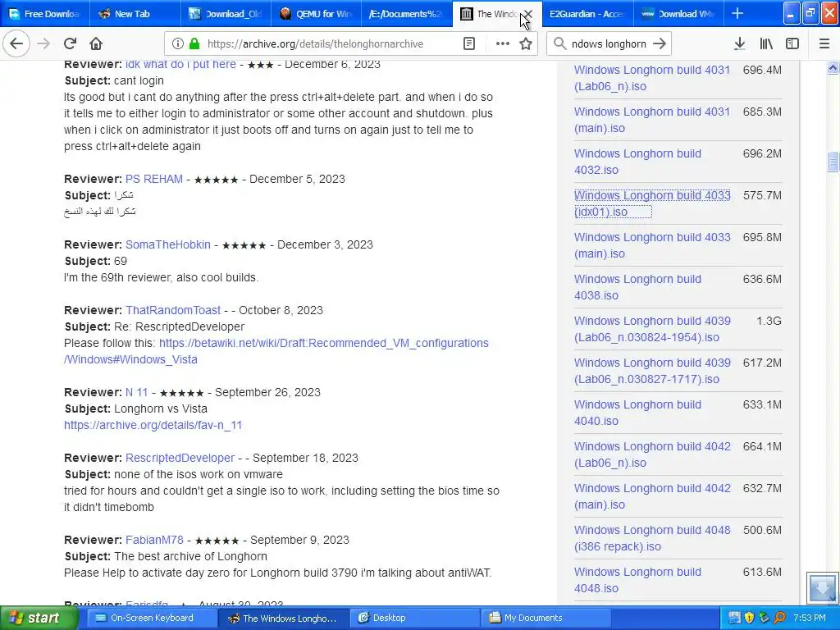840x630 pixels.
Task: Toggle reader view icon in address bar
Action: (469, 44)
